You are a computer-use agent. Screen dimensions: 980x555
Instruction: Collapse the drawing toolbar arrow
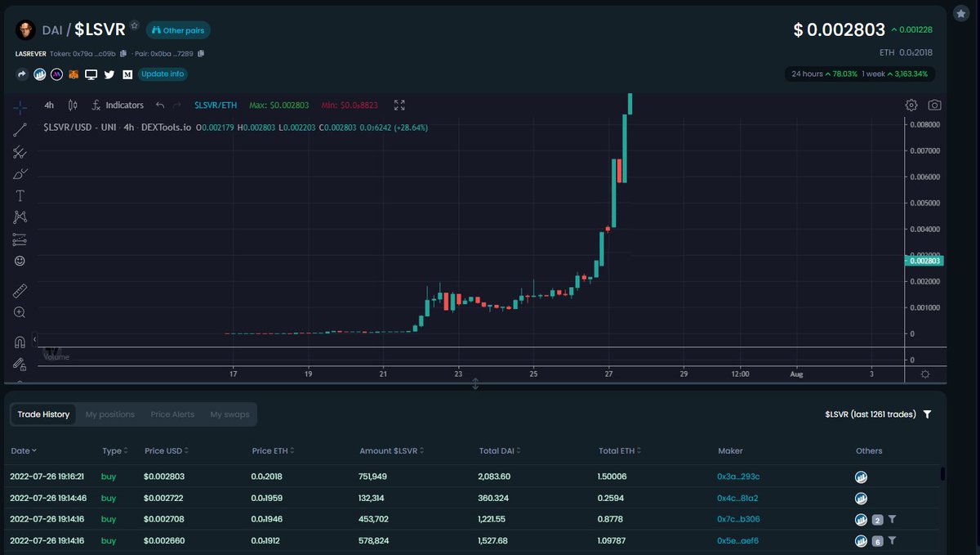pos(34,338)
